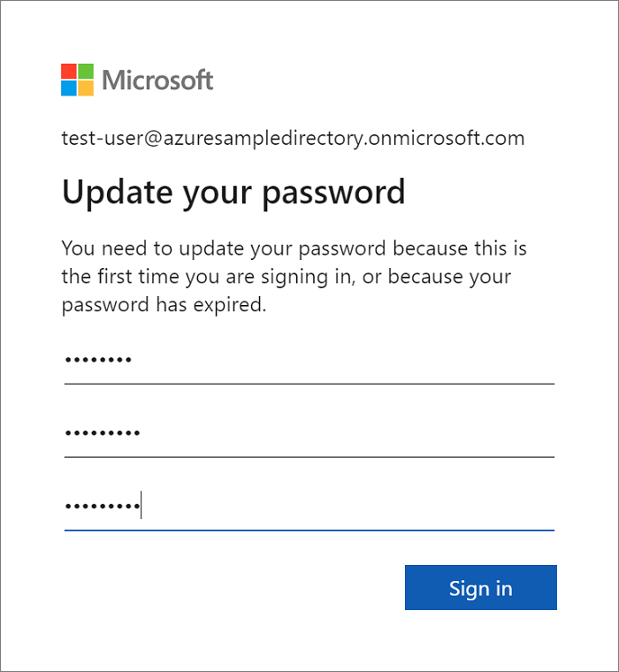Click the text cursor in the last field
Screen dimensions: 619x672
141,508
